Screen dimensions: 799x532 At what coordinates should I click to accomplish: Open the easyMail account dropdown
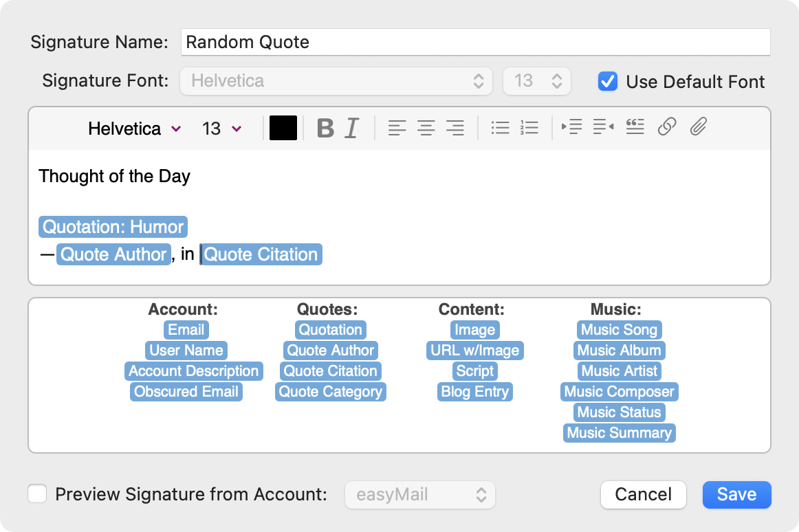(419, 494)
